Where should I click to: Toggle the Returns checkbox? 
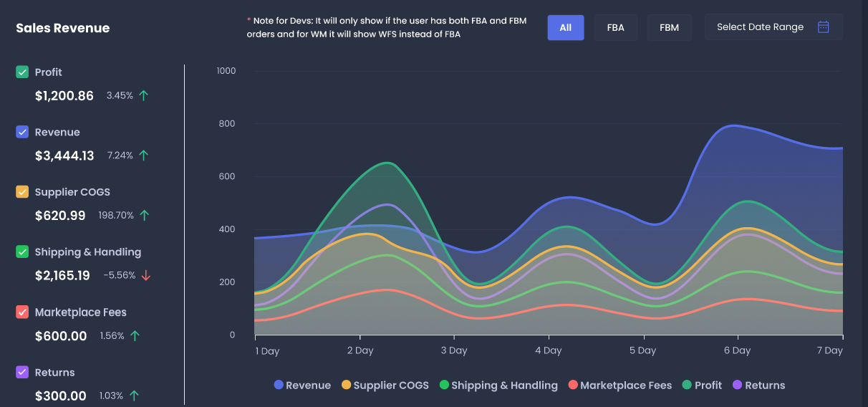pyautogui.click(x=22, y=373)
